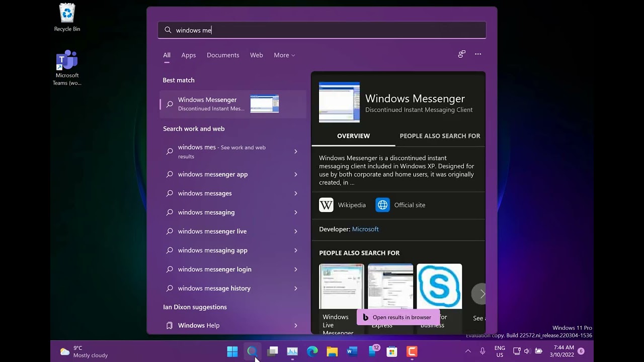This screenshot has height=362, width=644.
Task: Select 'windows messaging app' suggestion
Action: click(232, 250)
